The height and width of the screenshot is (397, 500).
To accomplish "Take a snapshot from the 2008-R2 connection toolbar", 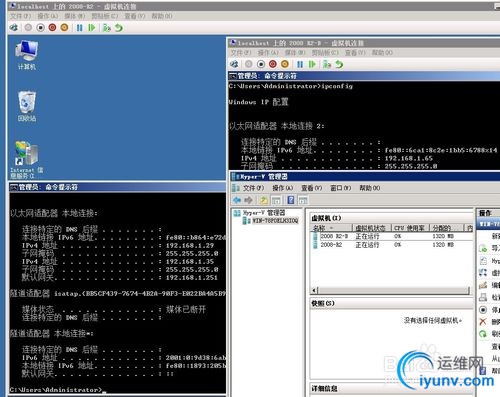I will tap(107, 27).
